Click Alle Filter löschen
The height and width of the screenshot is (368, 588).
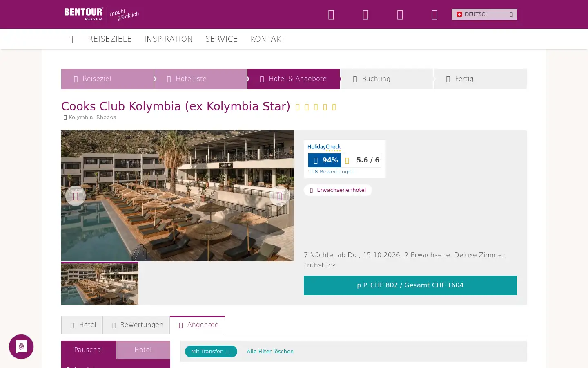270,352
